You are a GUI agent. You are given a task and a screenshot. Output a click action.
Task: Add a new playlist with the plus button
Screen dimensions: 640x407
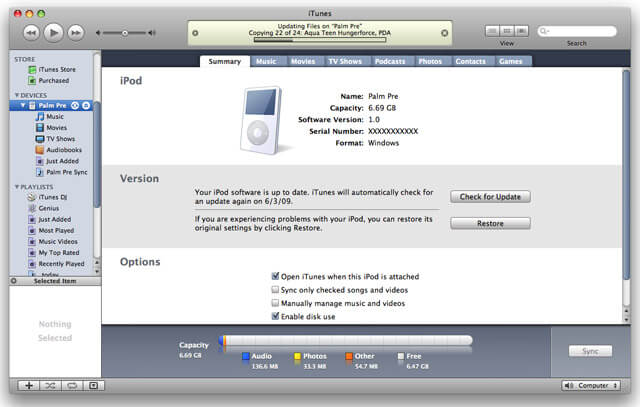tap(27, 385)
